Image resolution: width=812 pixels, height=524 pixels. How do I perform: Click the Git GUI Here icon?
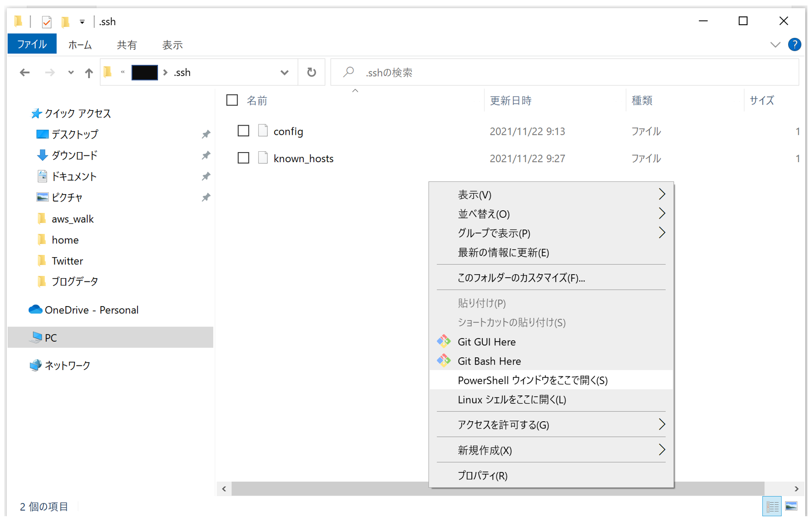(x=443, y=342)
